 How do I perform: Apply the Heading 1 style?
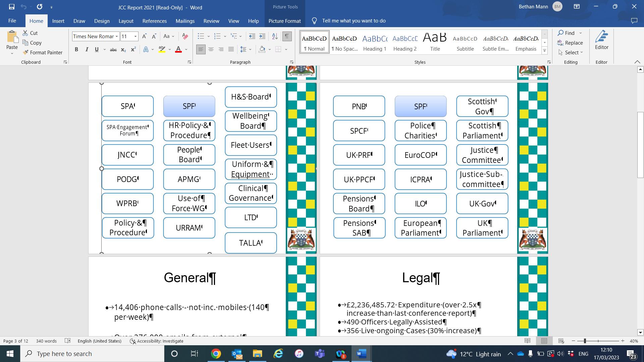pos(375,42)
